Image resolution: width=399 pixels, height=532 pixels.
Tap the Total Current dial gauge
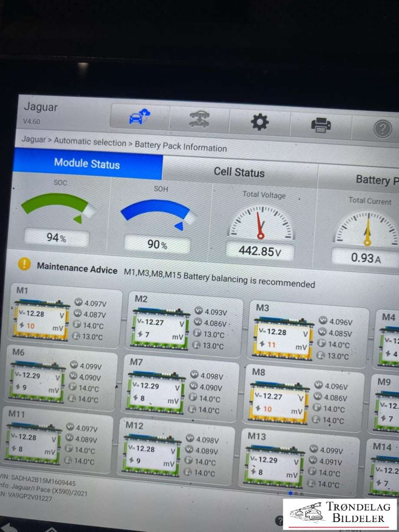(367, 228)
